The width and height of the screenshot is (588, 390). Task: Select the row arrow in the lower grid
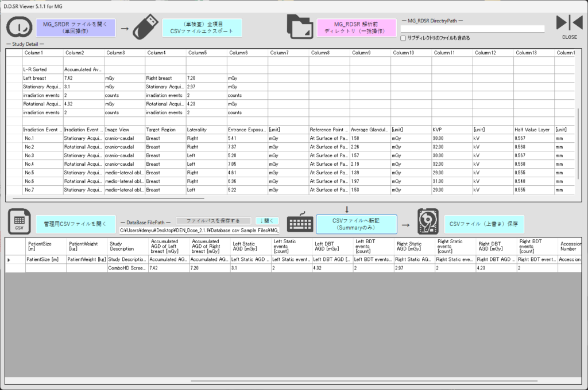click(x=8, y=259)
